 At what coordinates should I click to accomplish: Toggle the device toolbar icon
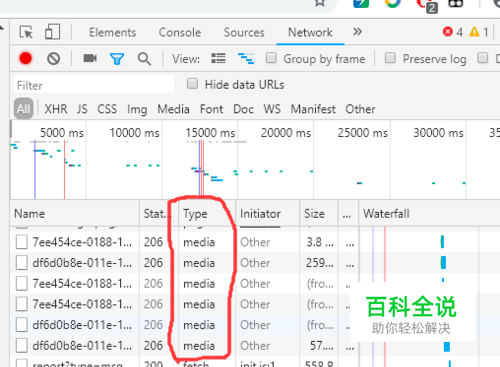tap(52, 32)
